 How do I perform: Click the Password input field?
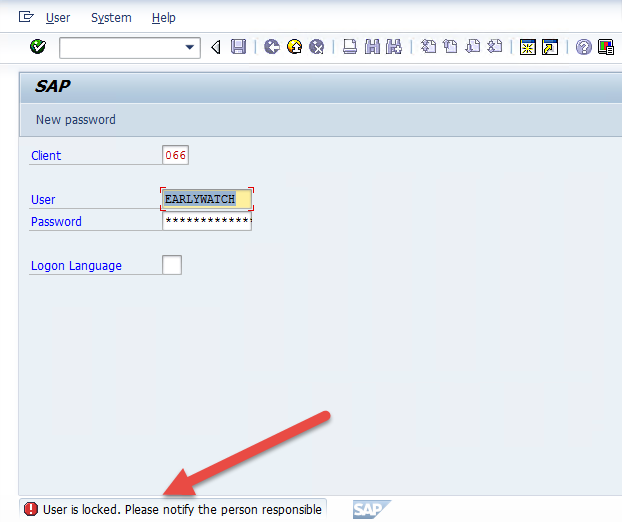tap(206, 221)
